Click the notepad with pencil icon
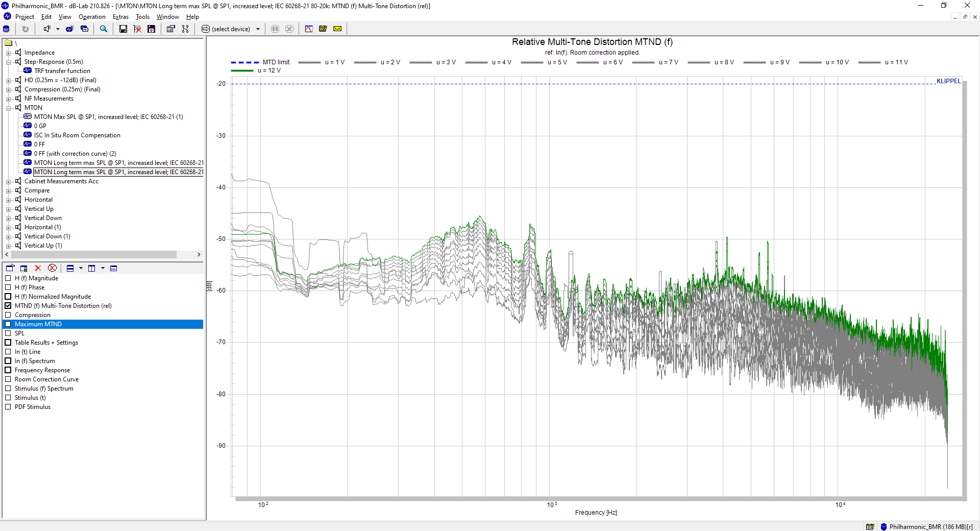Viewport: 980px width, 531px height. [x=323, y=29]
